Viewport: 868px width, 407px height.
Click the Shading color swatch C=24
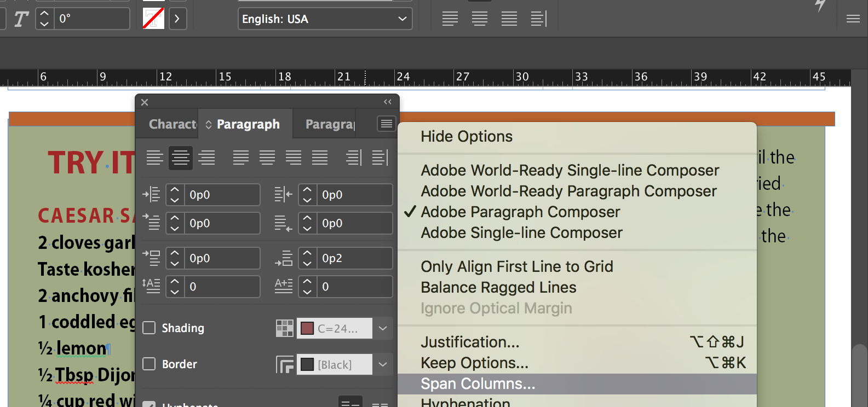[335, 328]
